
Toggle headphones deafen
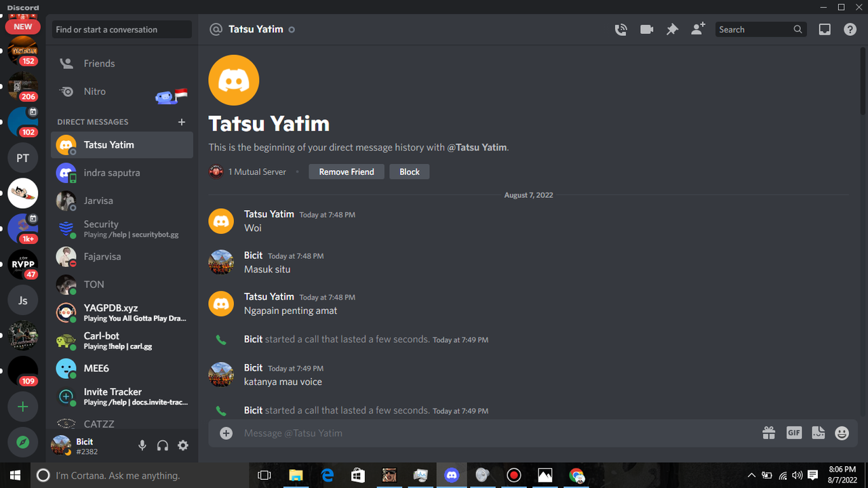coord(163,445)
